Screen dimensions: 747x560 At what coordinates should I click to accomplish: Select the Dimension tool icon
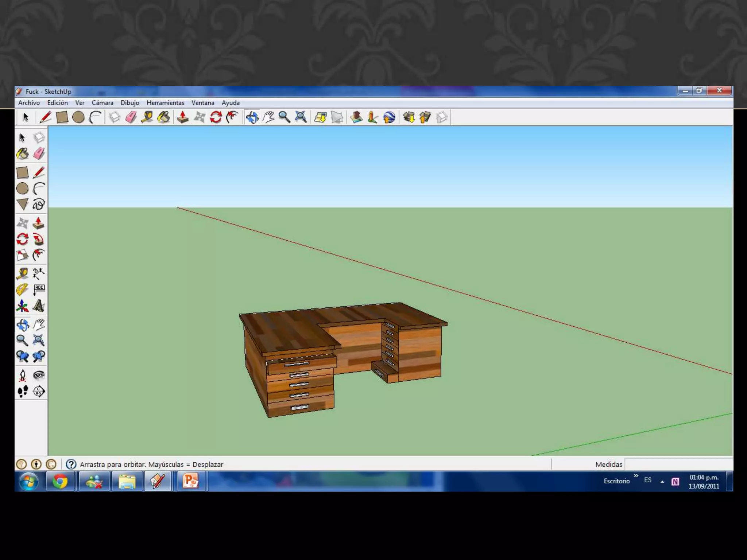(x=39, y=273)
